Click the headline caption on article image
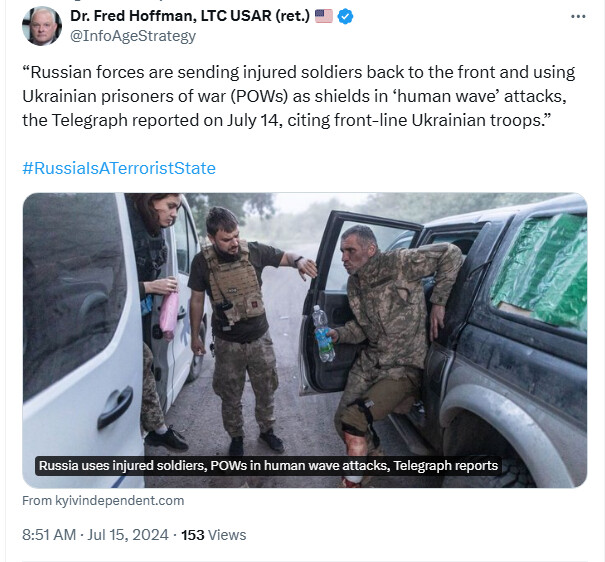This screenshot has width=605, height=562. coord(268,466)
